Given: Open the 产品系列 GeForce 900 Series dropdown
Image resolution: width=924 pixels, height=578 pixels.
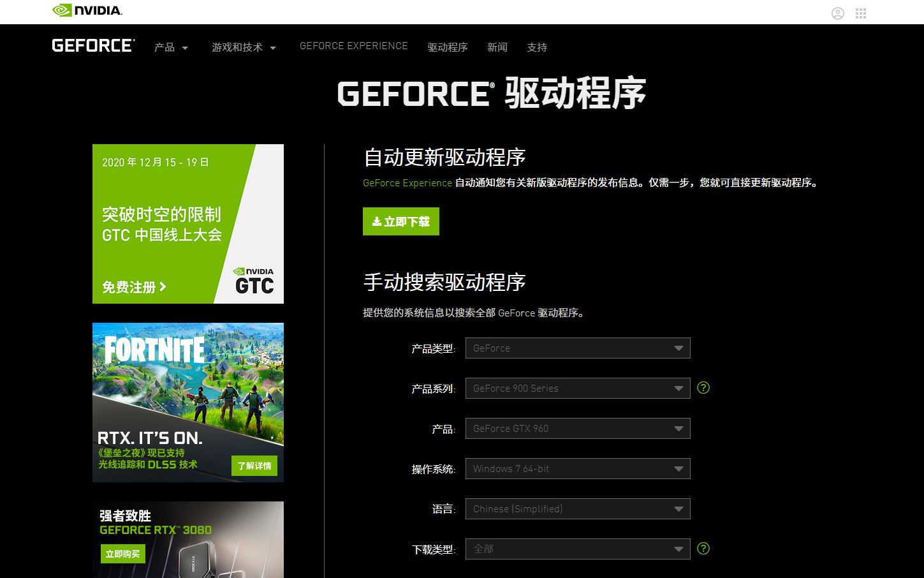Looking at the screenshot, I should coord(578,389).
